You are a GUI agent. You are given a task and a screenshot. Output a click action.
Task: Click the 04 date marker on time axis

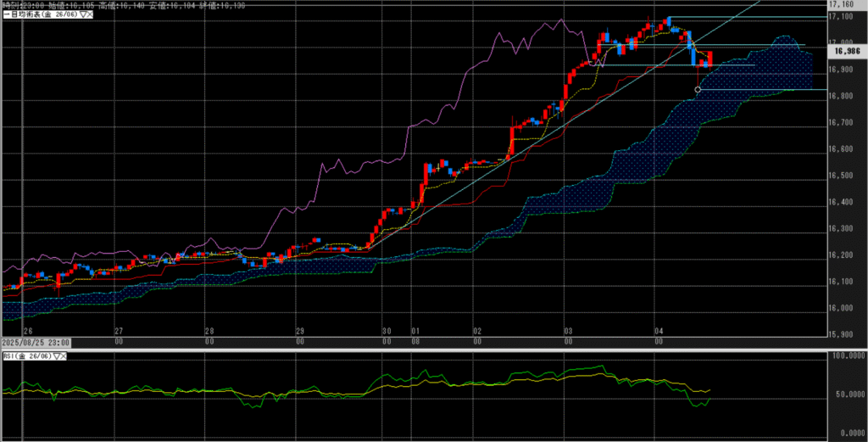(658, 331)
